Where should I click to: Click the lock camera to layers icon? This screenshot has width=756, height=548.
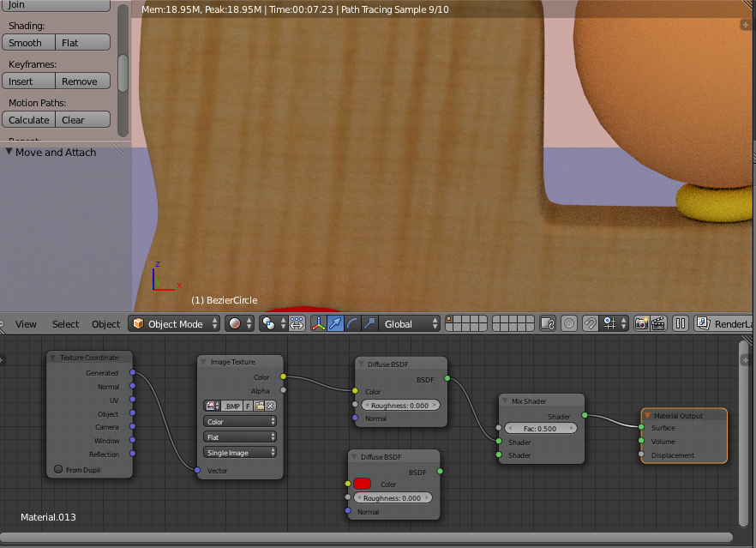click(x=548, y=323)
